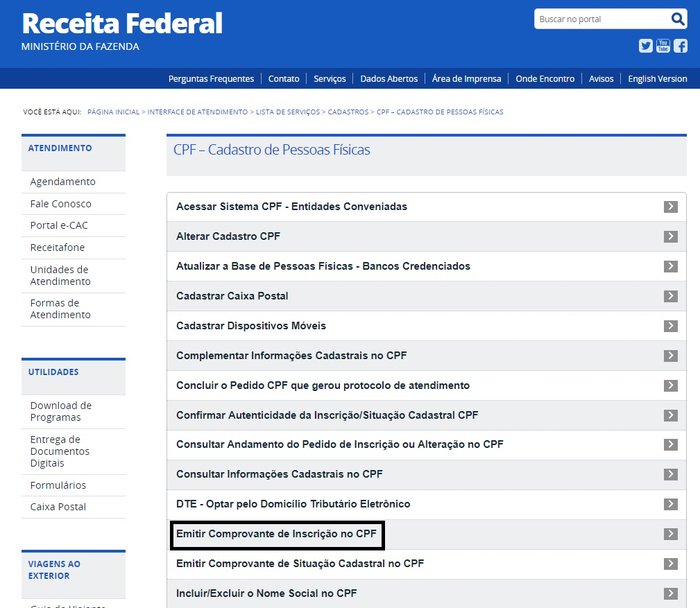Viewport: 700px width, 608px height.
Task: Open Receitafone sidebar link
Action: 57,247
